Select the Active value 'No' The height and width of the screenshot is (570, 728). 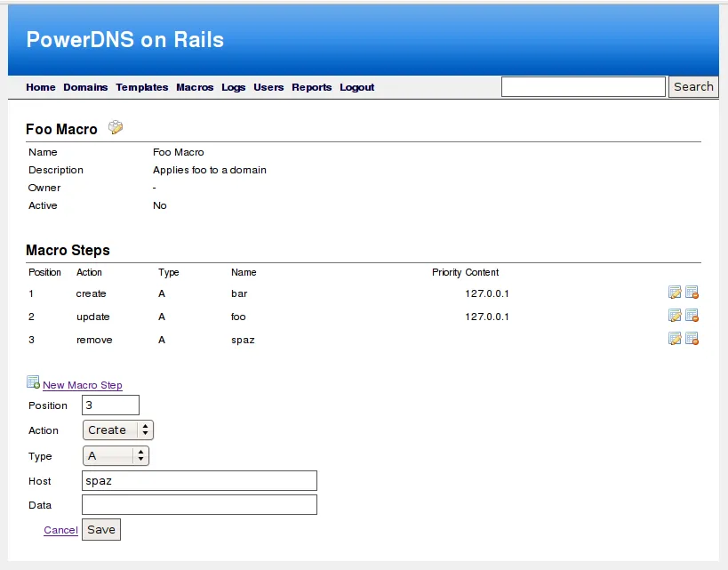coord(160,205)
